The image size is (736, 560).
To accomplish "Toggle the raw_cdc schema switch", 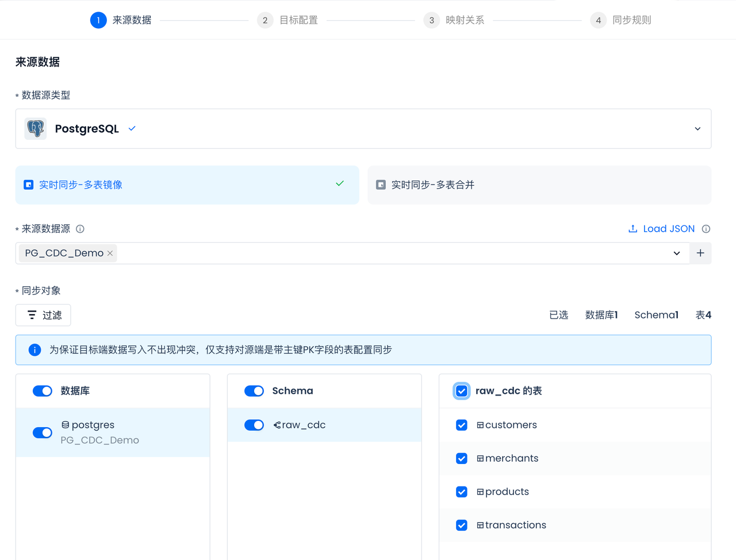I will point(254,425).
